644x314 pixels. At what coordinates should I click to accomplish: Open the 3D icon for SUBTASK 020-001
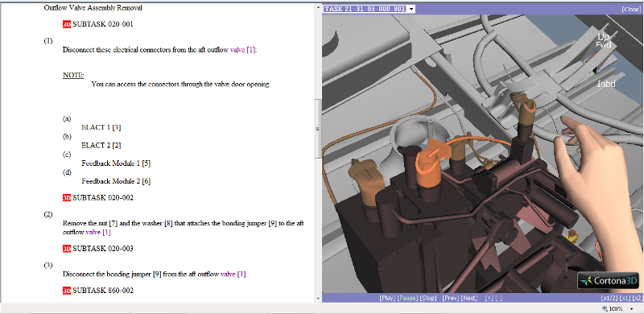click(x=67, y=24)
